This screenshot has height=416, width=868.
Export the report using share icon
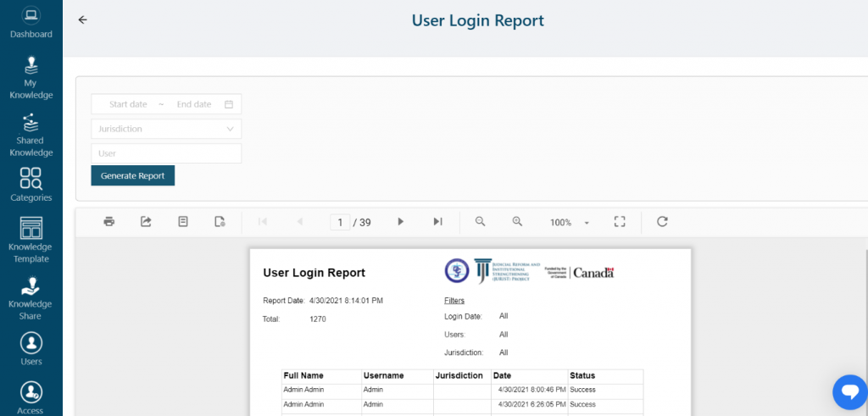tap(146, 222)
